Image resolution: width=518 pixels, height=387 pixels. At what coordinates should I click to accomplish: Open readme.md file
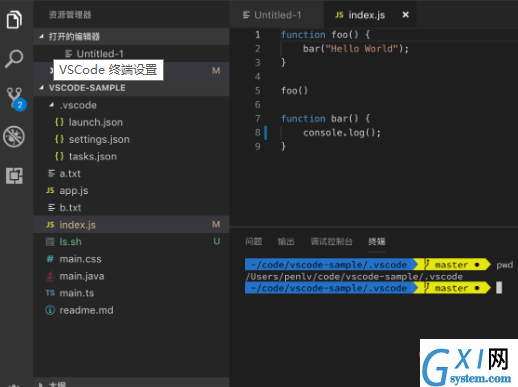pos(131,310)
